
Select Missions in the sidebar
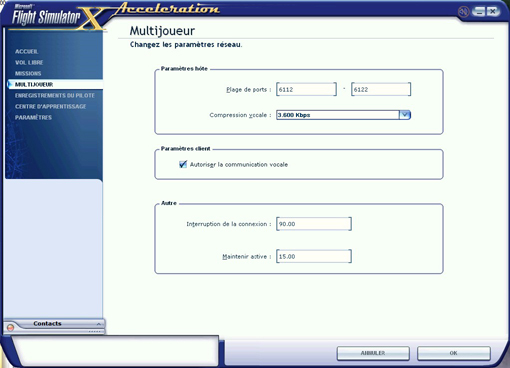(28, 74)
